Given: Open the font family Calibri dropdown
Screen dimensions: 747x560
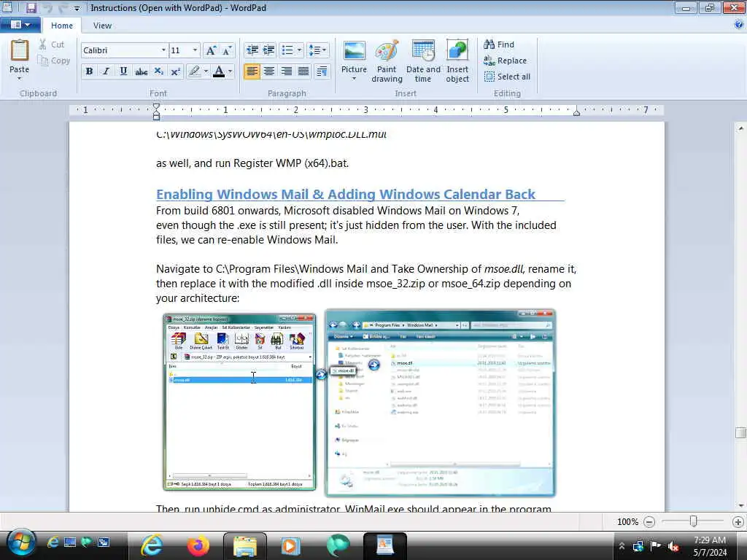Looking at the screenshot, I should [163, 50].
